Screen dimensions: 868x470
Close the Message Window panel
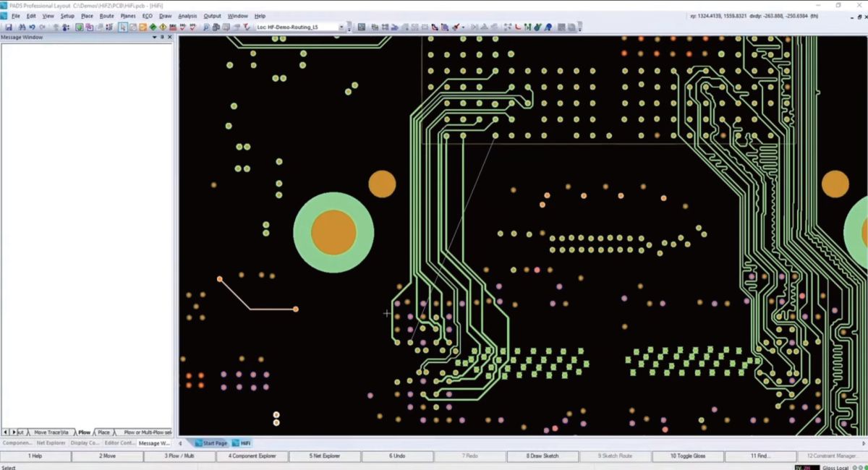coord(169,37)
